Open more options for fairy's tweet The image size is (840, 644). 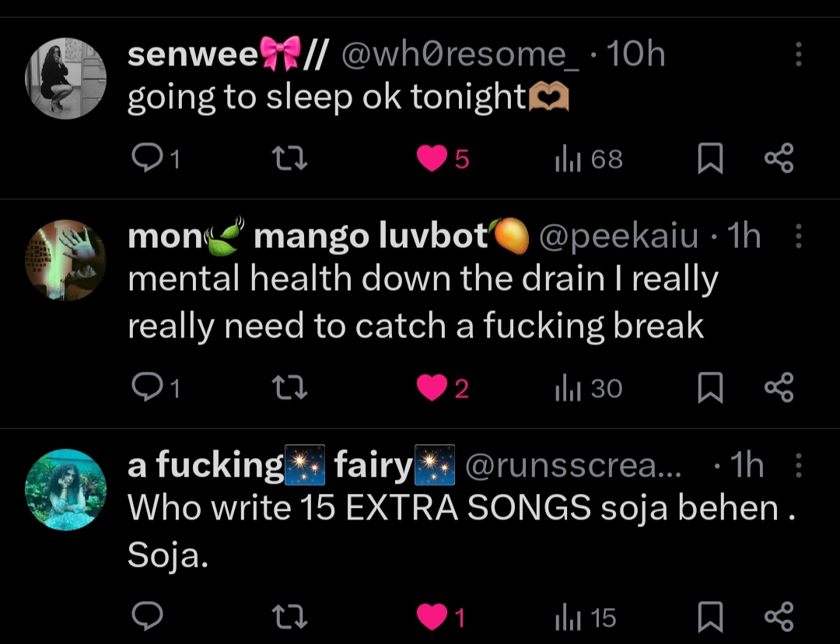(x=798, y=465)
